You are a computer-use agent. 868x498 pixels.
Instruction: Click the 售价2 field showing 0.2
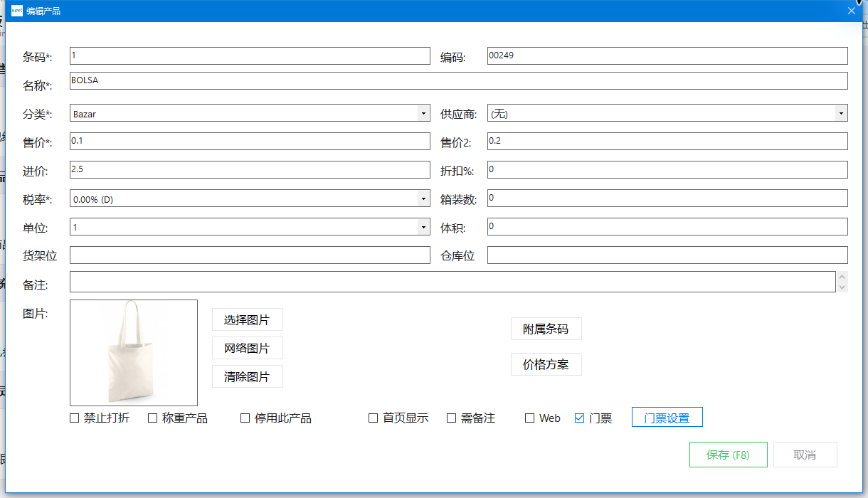coord(667,142)
